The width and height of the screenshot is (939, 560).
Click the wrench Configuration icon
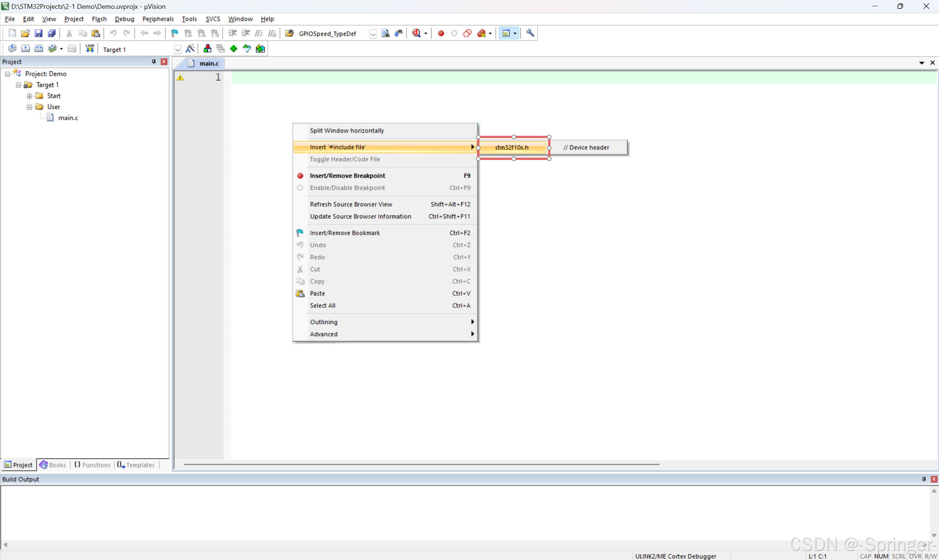click(530, 33)
